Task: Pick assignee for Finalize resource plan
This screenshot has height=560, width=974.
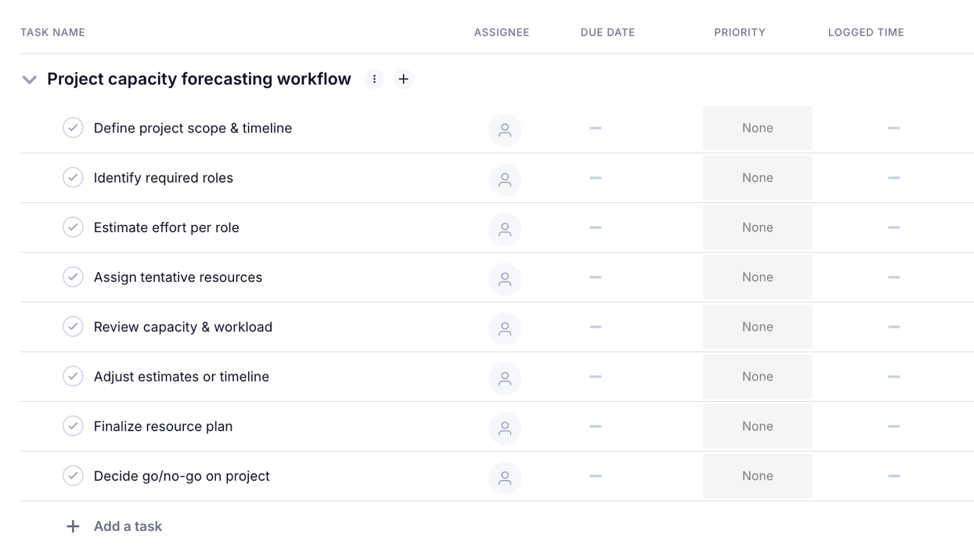Action: pos(505,428)
